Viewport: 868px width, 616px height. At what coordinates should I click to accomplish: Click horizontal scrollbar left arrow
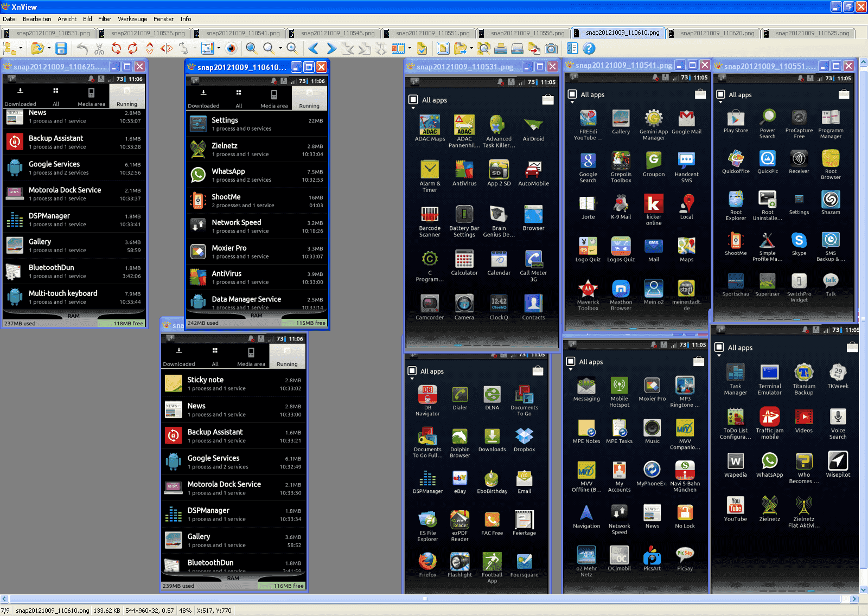coord(4,599)
